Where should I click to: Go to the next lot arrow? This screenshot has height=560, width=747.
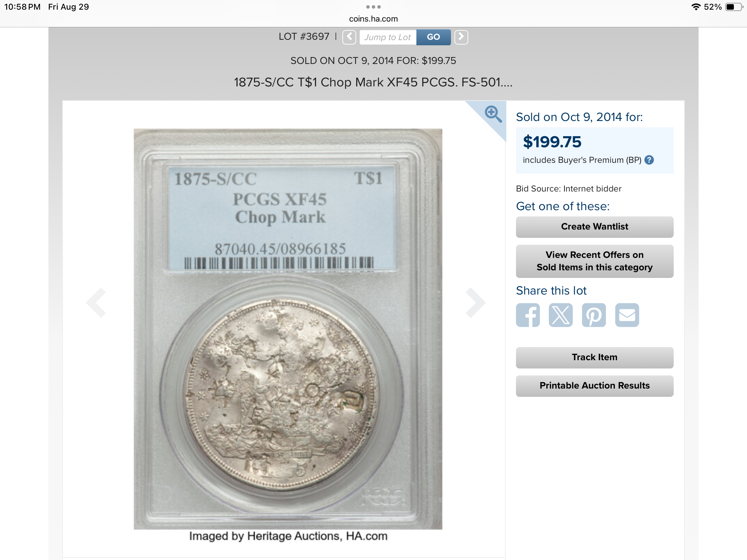coord(461,37)
